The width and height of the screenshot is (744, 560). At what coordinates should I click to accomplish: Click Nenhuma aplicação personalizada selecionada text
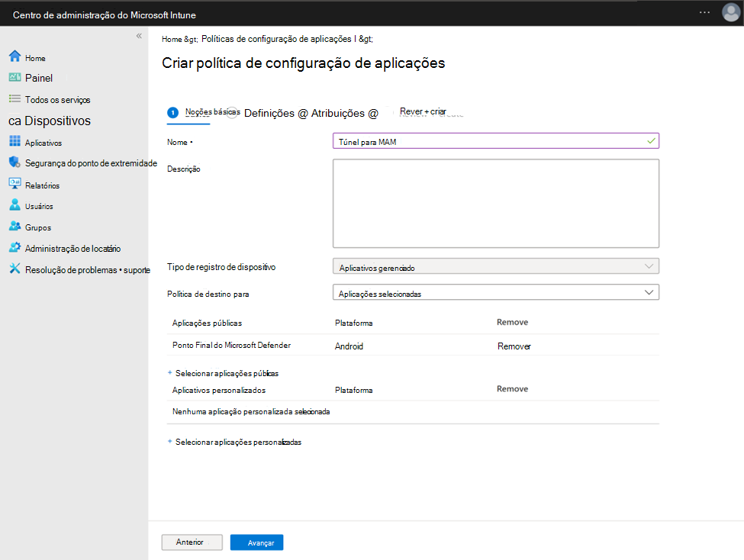[x=251, y=411]
